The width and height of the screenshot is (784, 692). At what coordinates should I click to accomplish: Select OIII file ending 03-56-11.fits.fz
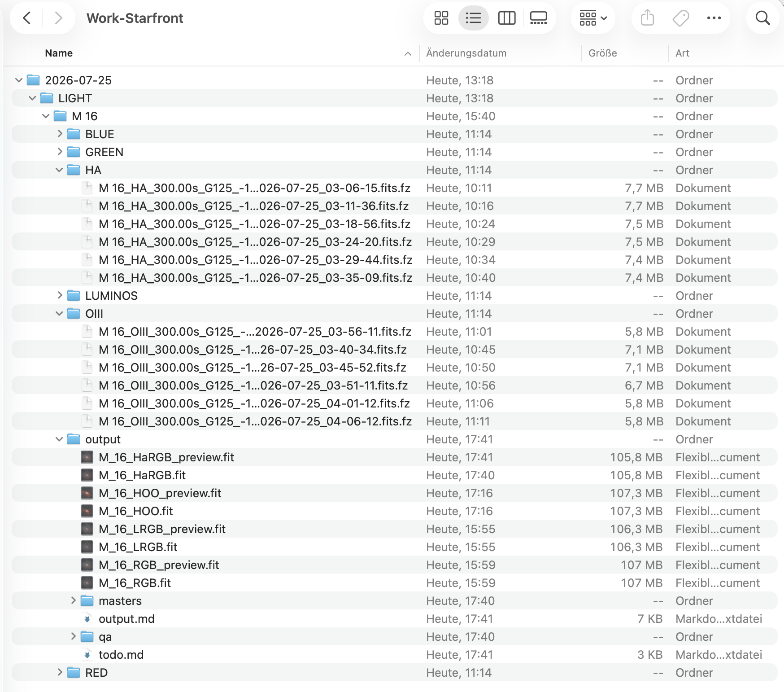[x=255, y=332]
